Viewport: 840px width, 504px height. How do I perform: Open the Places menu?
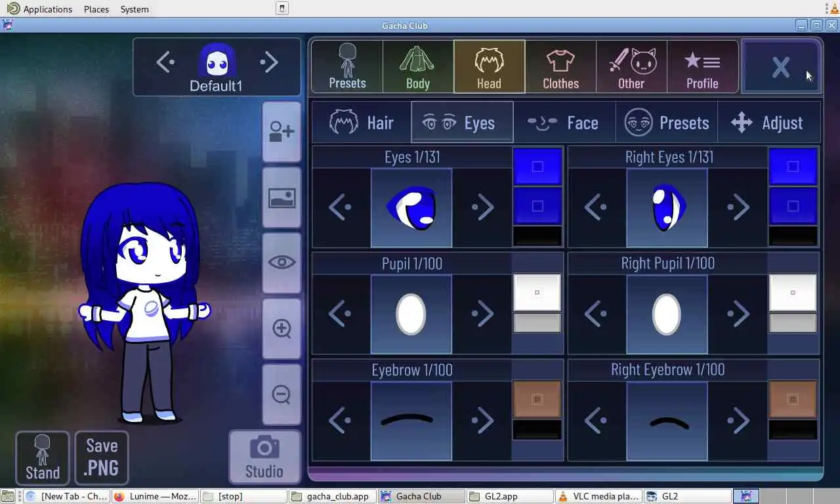[96, 9]
